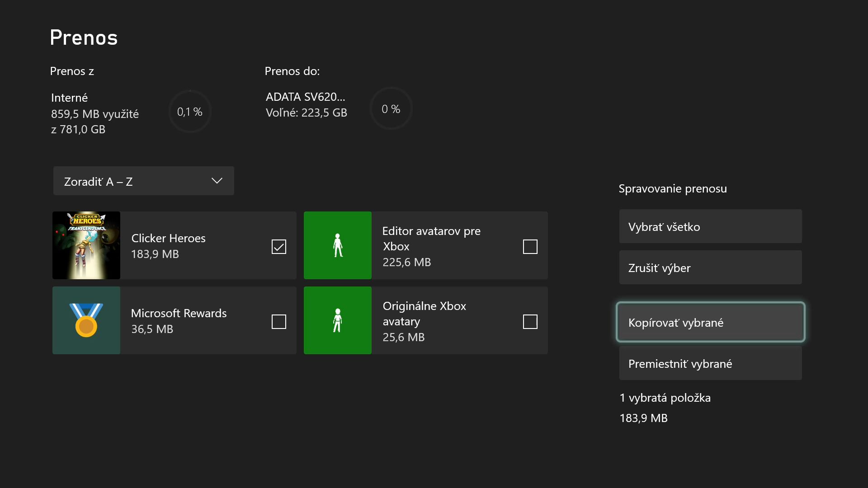Click the Microsoft Rewards title text
The image size is (868, 488).
(x=179, y=313)
